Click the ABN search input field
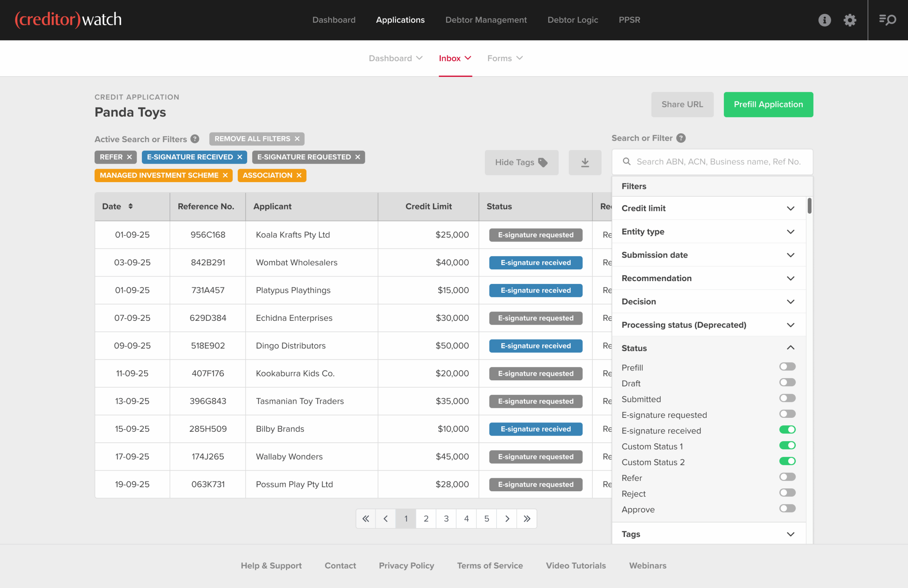 point(717,162)
